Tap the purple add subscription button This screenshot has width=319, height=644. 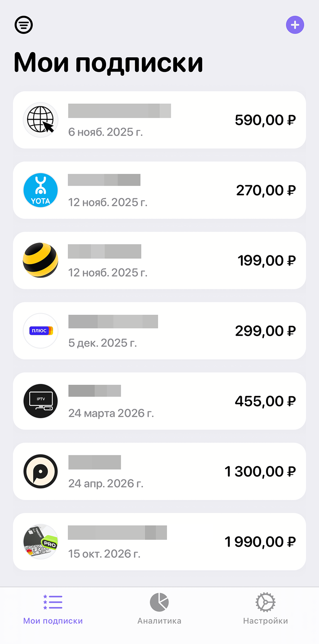295,25
